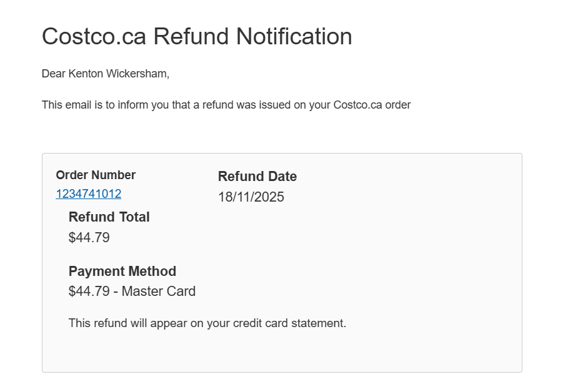The height and width of the screenshot is (392, 568).
Task: Click the sentence about refund being issued
Action: point(226,105)
